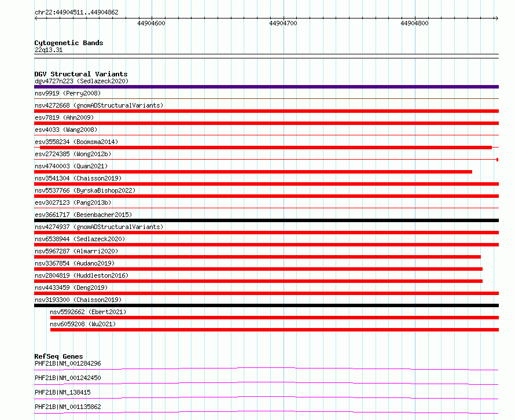Click the red bar under nsv6059208
The image size is (515, 420).
275,330
